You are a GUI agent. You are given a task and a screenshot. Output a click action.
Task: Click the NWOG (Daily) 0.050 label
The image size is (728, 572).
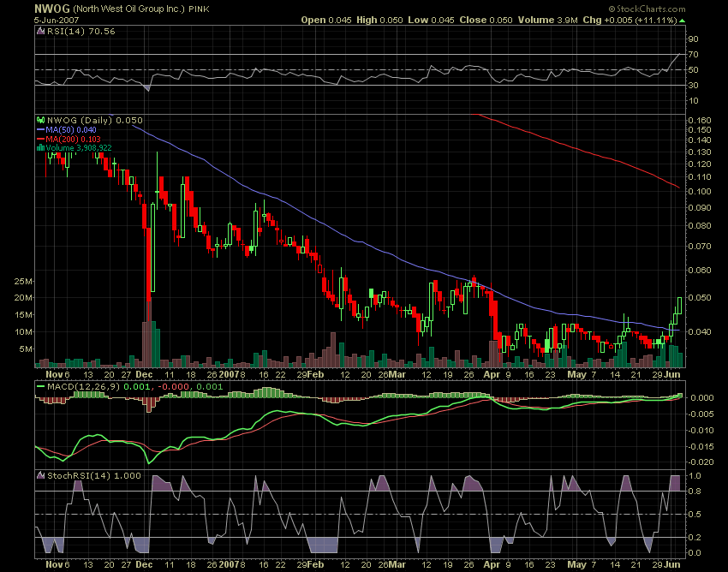(x=95, y=120)
